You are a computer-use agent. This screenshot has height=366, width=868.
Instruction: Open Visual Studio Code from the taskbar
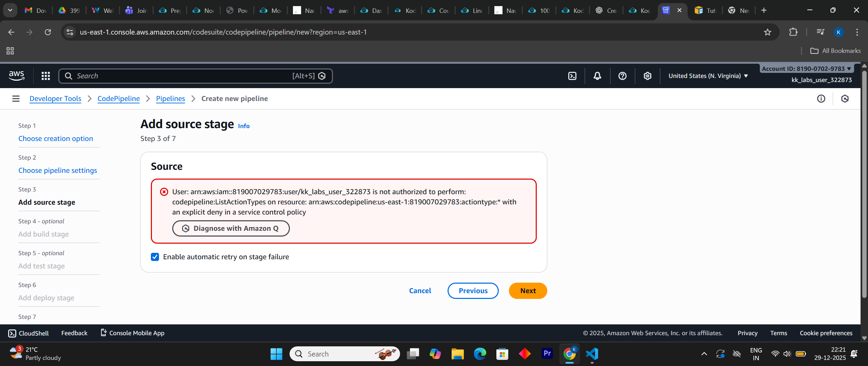coord(592,354)
